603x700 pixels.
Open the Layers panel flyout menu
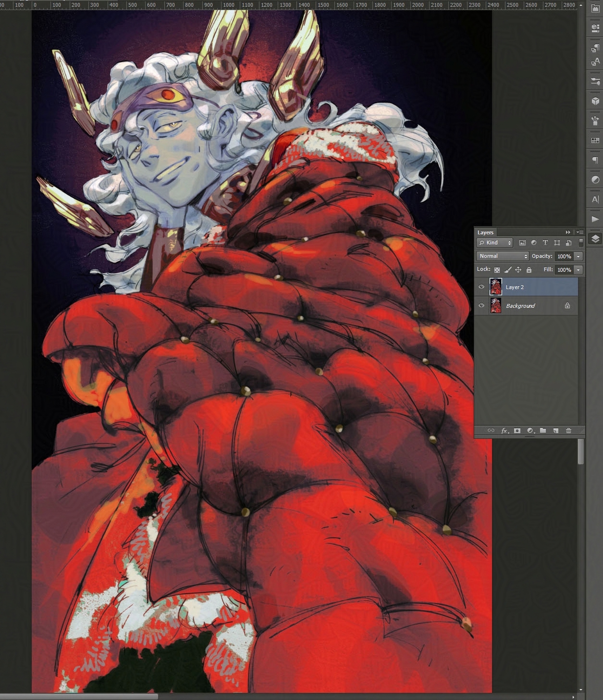tap(580, 232)
